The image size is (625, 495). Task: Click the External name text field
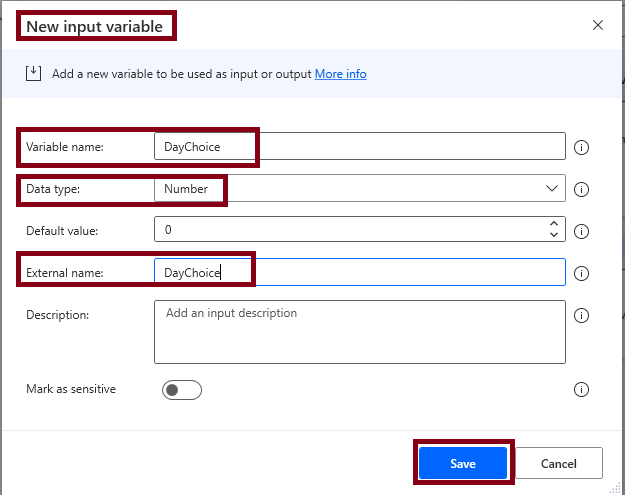(x=360, y=272)
